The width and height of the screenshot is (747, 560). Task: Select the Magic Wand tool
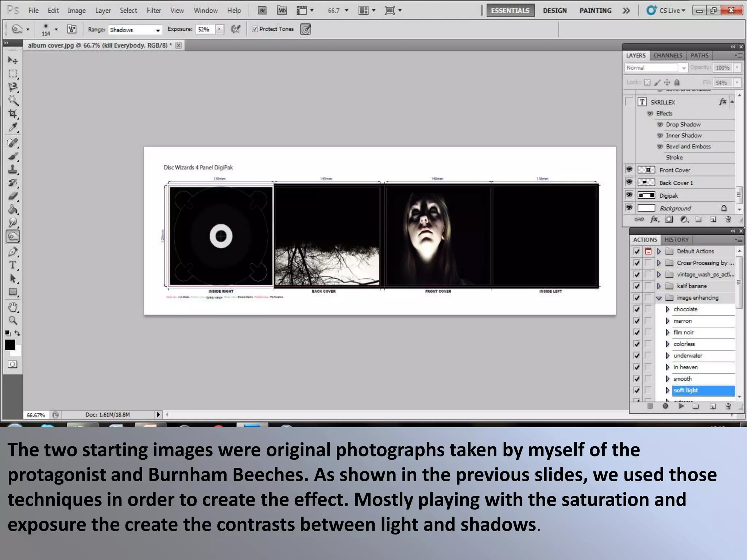tap(13, 100)
